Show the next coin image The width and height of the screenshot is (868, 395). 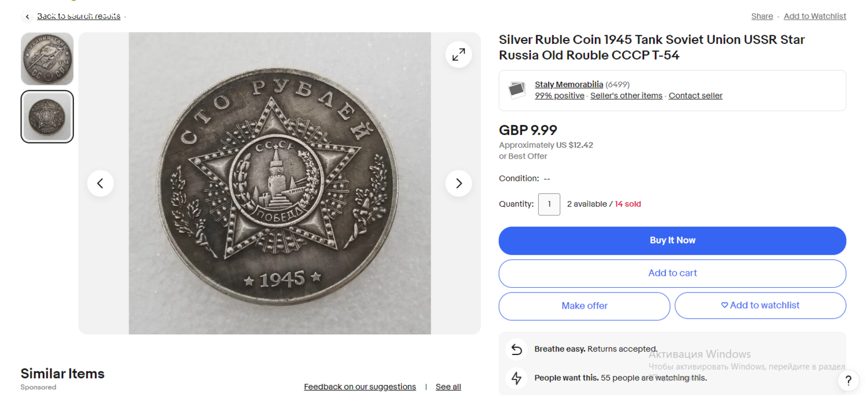(x=458, y=184)
